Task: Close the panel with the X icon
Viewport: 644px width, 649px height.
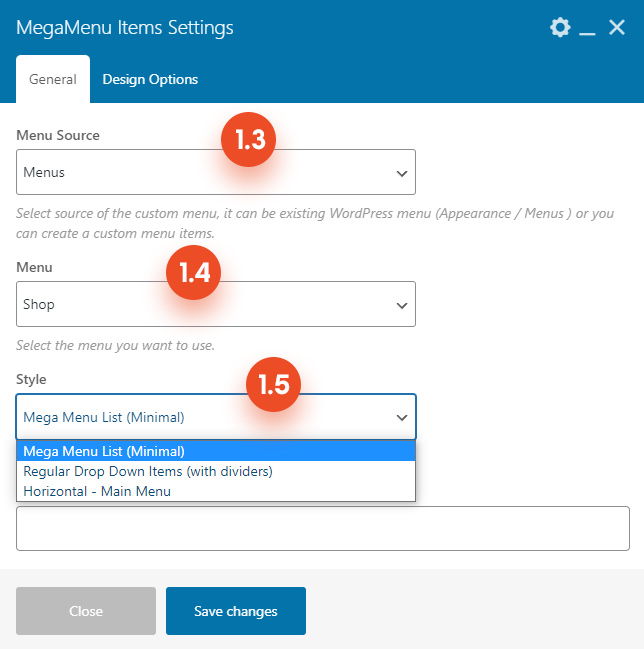Action: [617, 28]
